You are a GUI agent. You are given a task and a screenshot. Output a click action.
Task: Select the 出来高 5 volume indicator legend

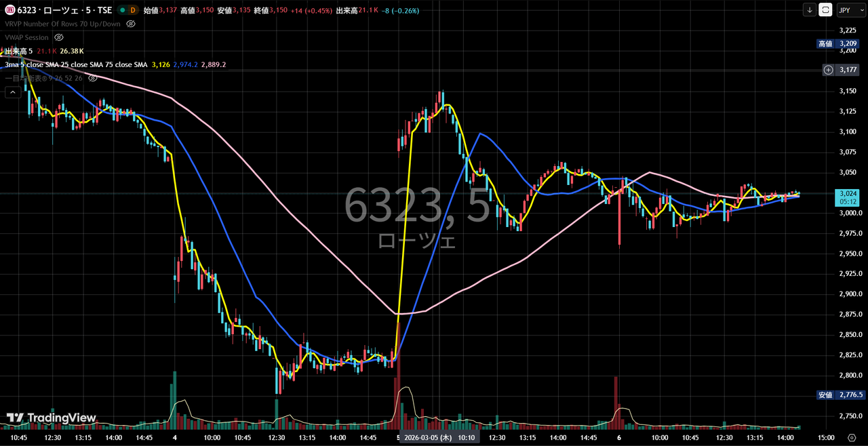pyautogui.click(x=18, y=51)
